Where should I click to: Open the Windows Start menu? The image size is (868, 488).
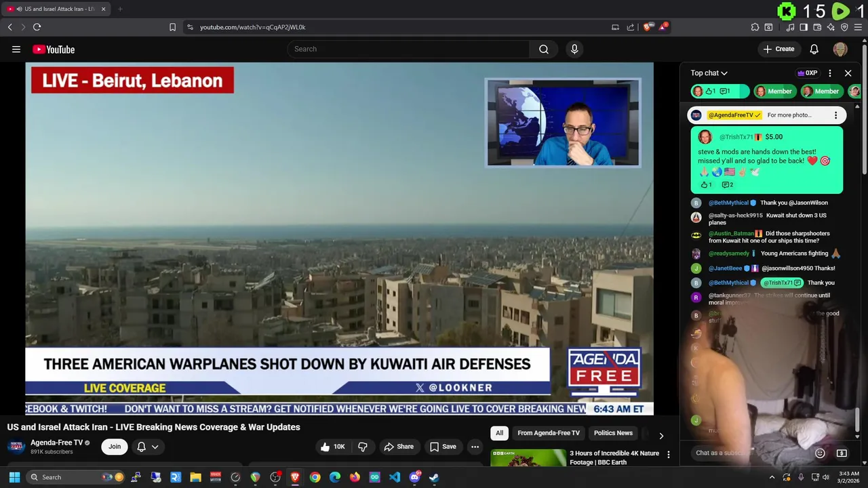pyautogui.click(x=14, y=477)
